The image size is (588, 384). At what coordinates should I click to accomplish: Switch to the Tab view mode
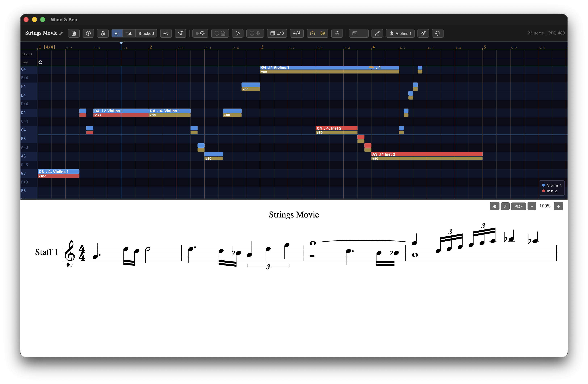tap(129, 33)
